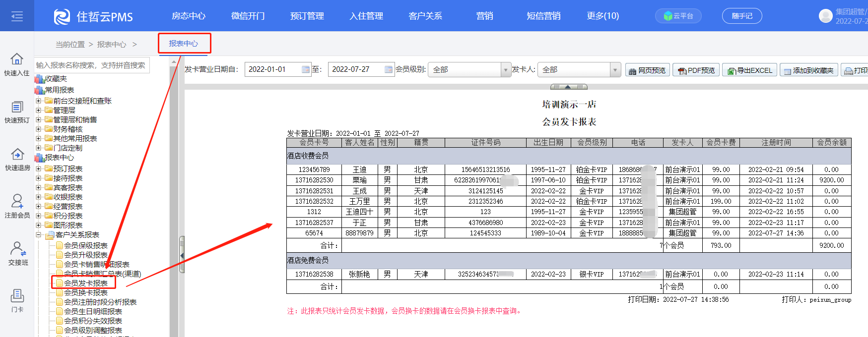868x337 pixels.
Task: Click the 收藏夹 tree icon
Action: coord(39,79)
